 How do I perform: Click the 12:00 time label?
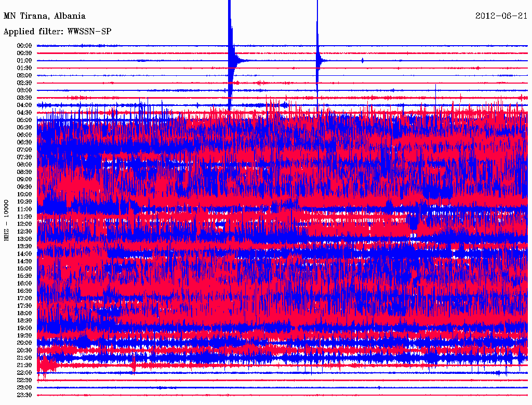point(24,224)
